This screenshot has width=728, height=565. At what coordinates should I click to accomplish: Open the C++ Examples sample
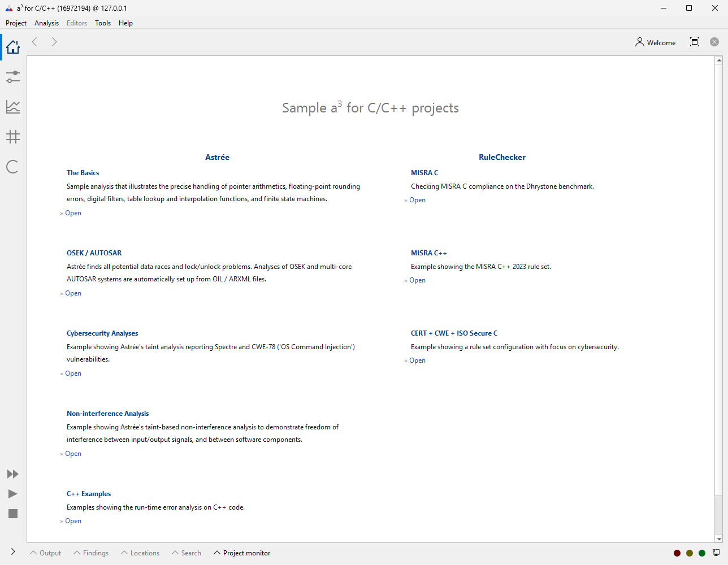click(x=73, y=521)
